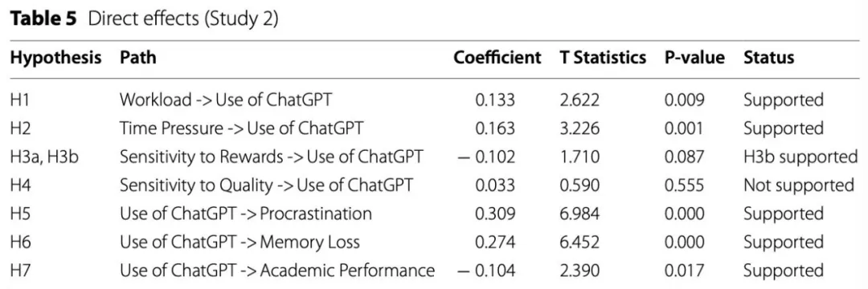Select the Sensitivity to Rewards path text
This screenshot has height=289, width=868.
point(272,157)
